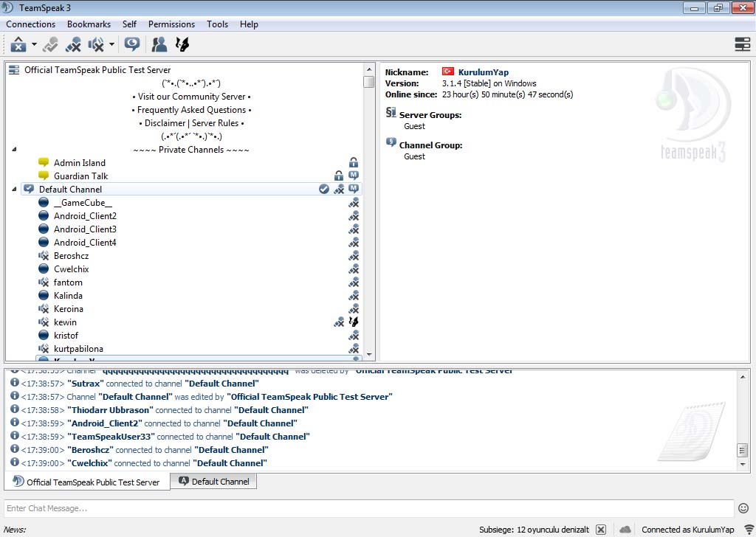
Task: Click the muted mic icon on the Default Channel row
Action: pyautogui.click(x=339, y=190)
